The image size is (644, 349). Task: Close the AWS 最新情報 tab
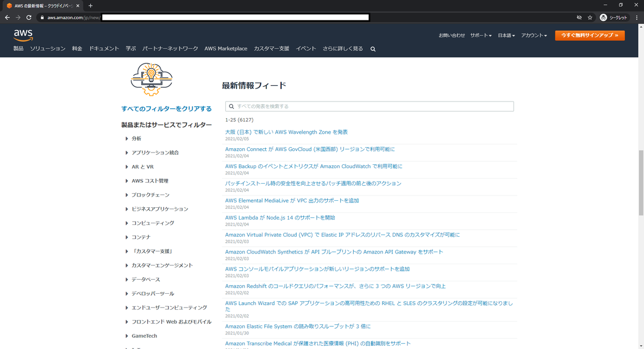pos(79,5)
